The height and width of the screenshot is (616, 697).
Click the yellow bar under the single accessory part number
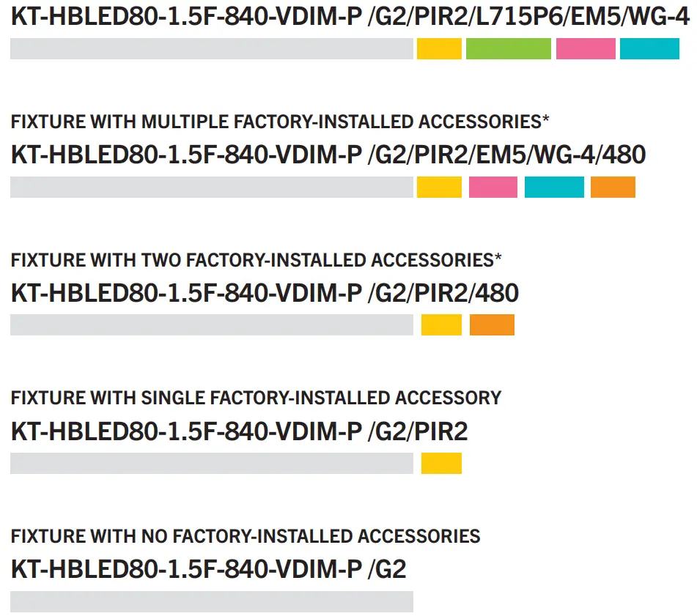point(441,464)
